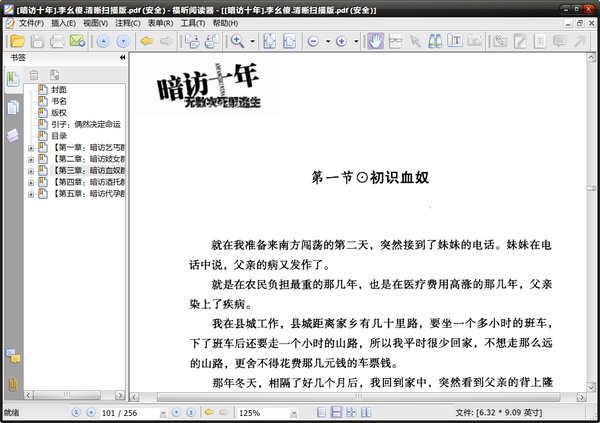Click the Snapshot camera icon
This screenshot has height=423, width=600.
[475, 41]
